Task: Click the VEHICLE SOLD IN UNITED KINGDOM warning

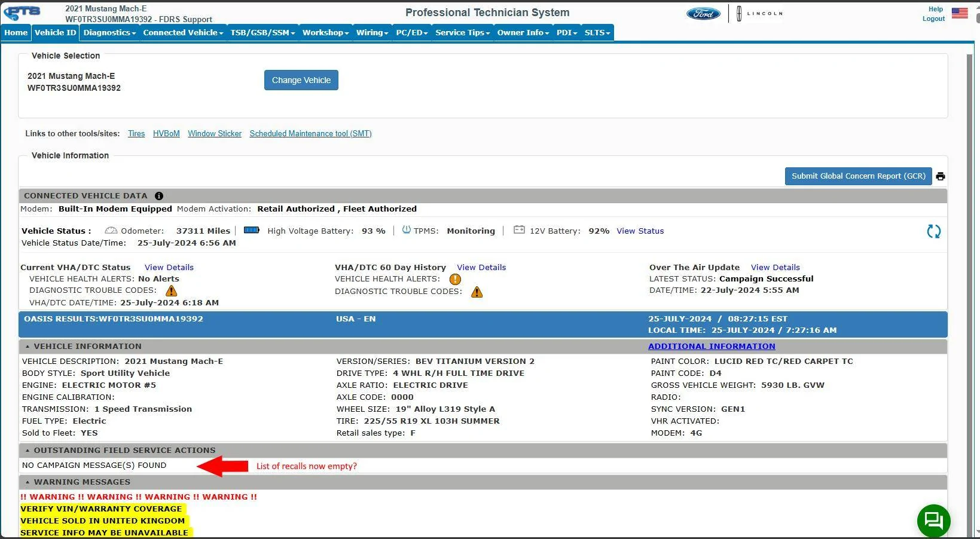Action: (103, 521)
